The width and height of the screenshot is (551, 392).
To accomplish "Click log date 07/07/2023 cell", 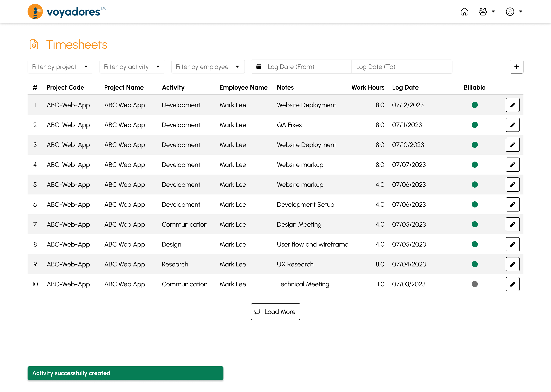I will click(409, 165).
